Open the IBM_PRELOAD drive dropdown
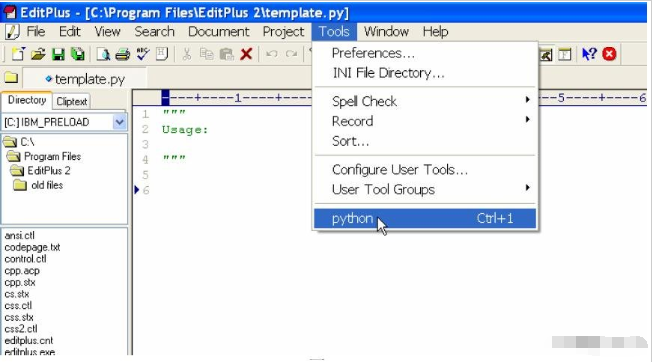The width and height of the screenshot is (652, 362). point(119,122)
